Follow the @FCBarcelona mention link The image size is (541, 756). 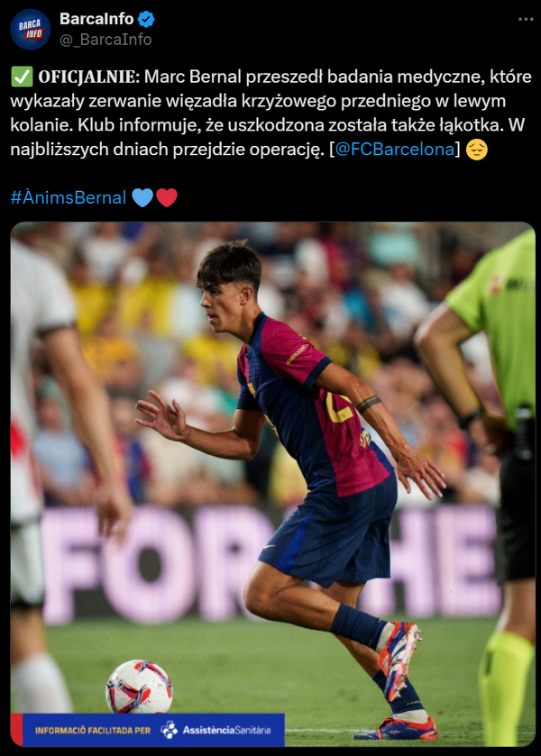(395, 150)
